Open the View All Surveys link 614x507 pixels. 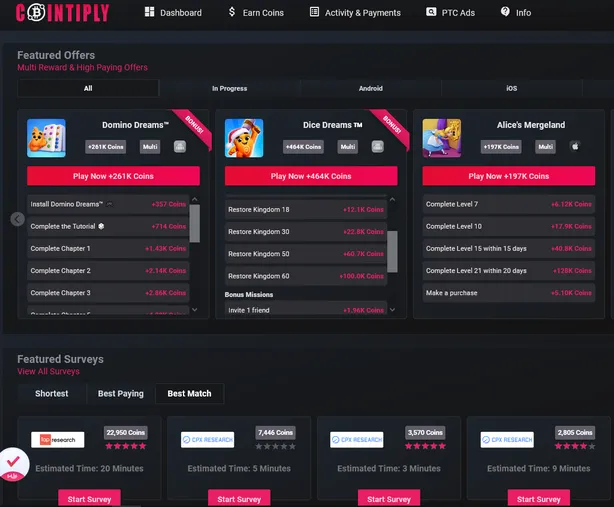pyautogui.click(x=48, y=372)
